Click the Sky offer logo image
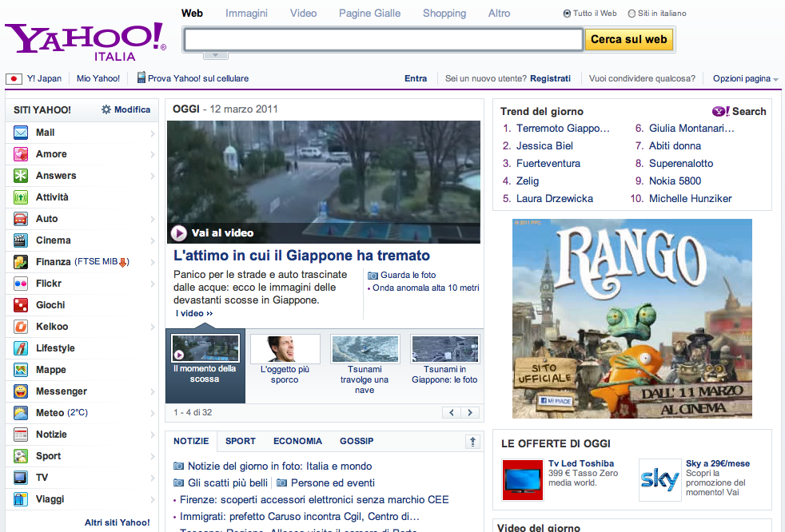This screenshot has height=532, width=785. (659, 480)
